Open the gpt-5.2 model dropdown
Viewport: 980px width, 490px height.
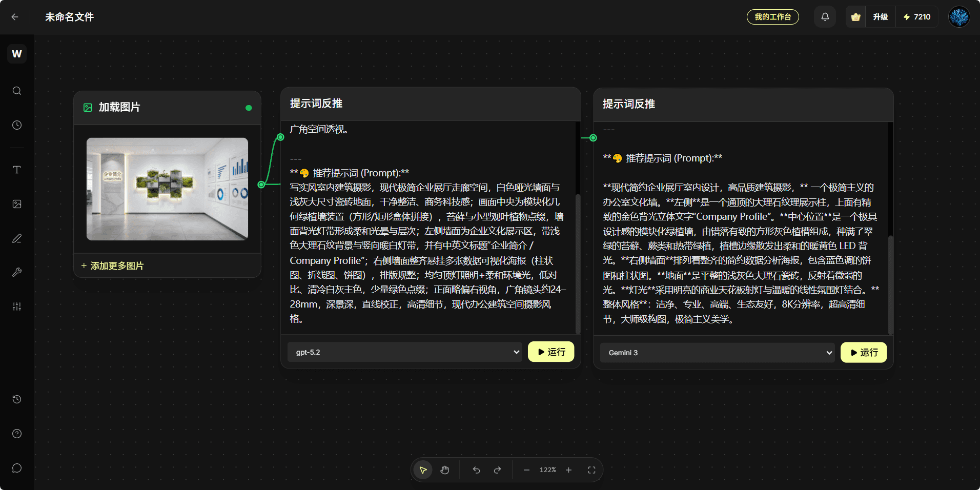tap(404, 352)
